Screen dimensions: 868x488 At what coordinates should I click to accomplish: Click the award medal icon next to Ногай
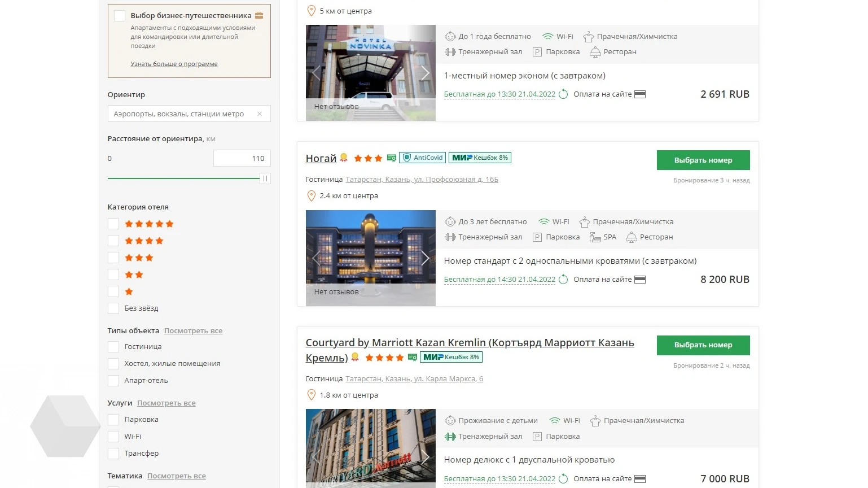tap(343, 158)
